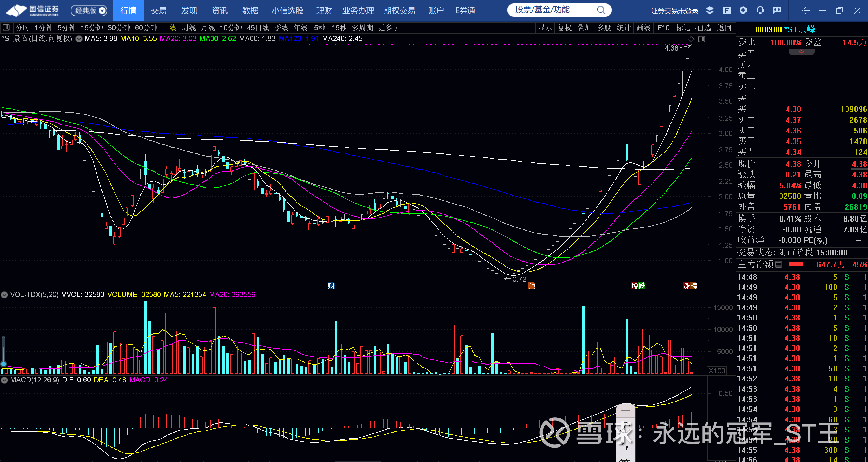Screen dimensions: 868x462
Task: Open settings hexagon nut icon
Action: pos(743,10)
